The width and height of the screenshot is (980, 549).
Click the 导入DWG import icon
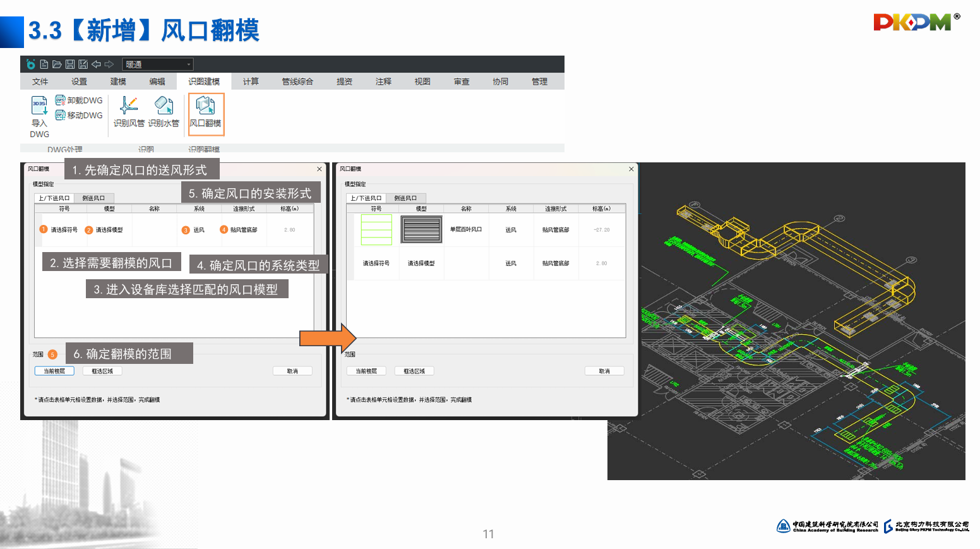point(39,116)
